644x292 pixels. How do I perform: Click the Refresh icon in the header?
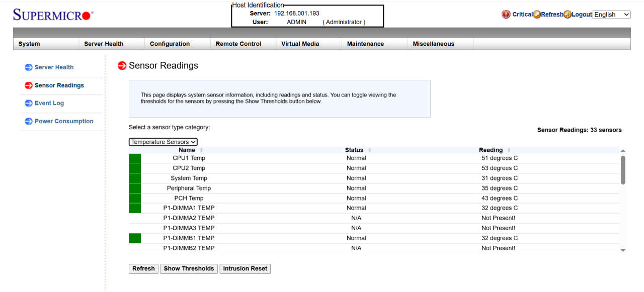(x=537, y=15)
